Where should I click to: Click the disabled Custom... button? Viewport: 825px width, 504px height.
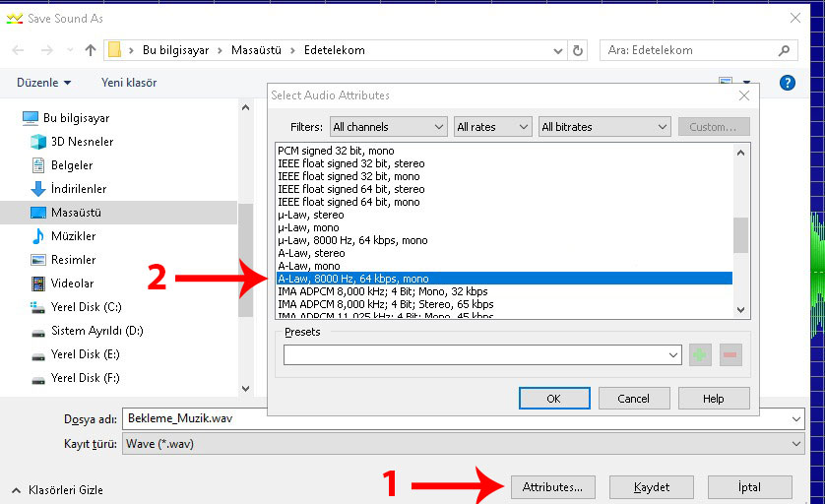pos(714,127)
